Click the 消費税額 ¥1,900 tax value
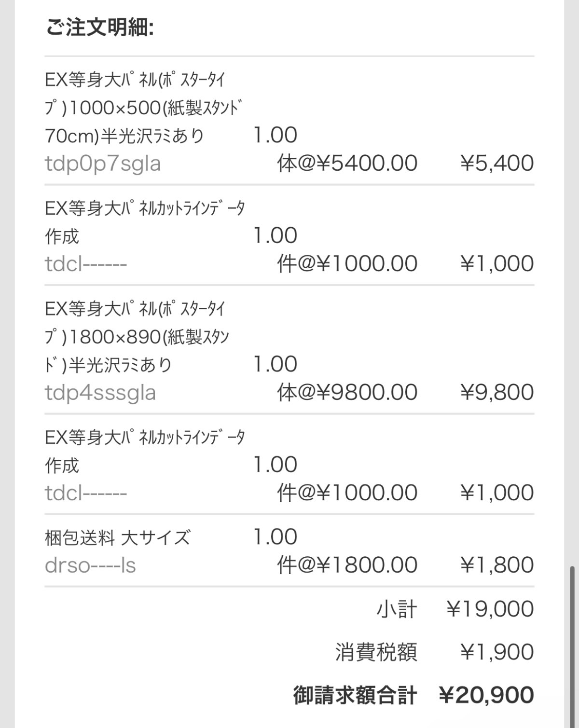Image resolution: width=579 pixels, height=728 pixels. [497, 652]
